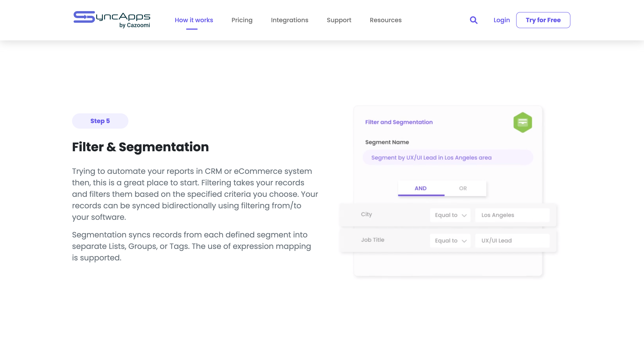The height and width of the screenshot is (350, 644).
Task: Click the search magnifier icon
Action: (473, 20)
